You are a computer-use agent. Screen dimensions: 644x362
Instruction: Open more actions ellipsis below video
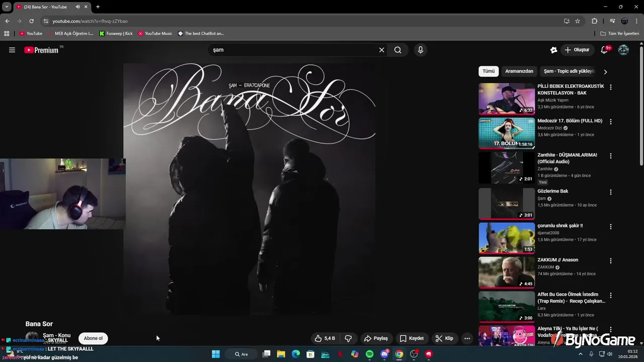pos(467,338)
